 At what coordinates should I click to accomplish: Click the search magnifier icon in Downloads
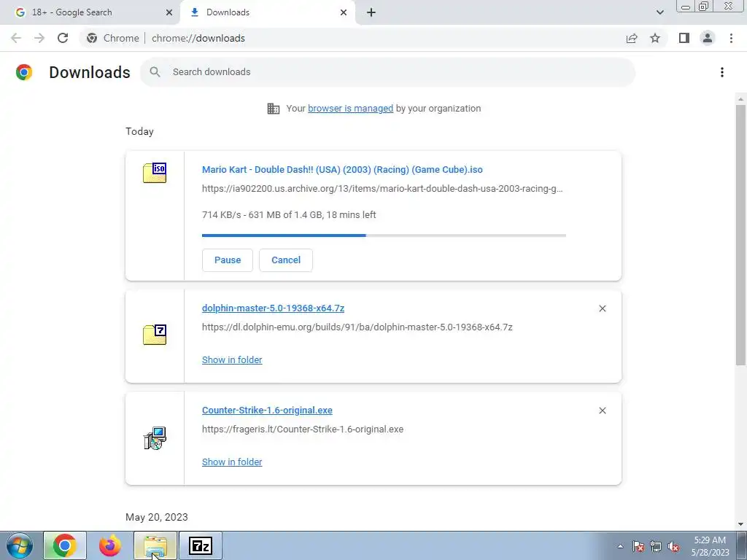155,72
